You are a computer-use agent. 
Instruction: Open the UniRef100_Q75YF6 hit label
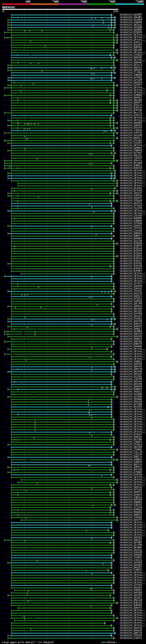[131, 586]
